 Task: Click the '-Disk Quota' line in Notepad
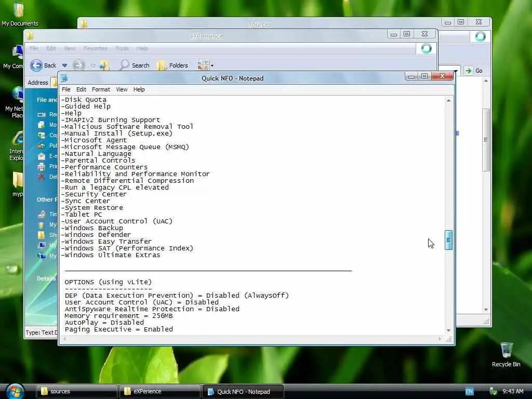(x=84, y=100)
